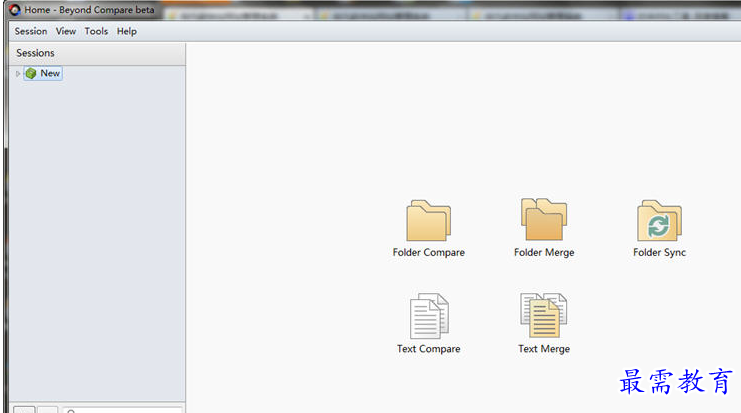Select the New item in Sessions tree
The width and height of the screenshot is (741, 413).
click(43, 73)
